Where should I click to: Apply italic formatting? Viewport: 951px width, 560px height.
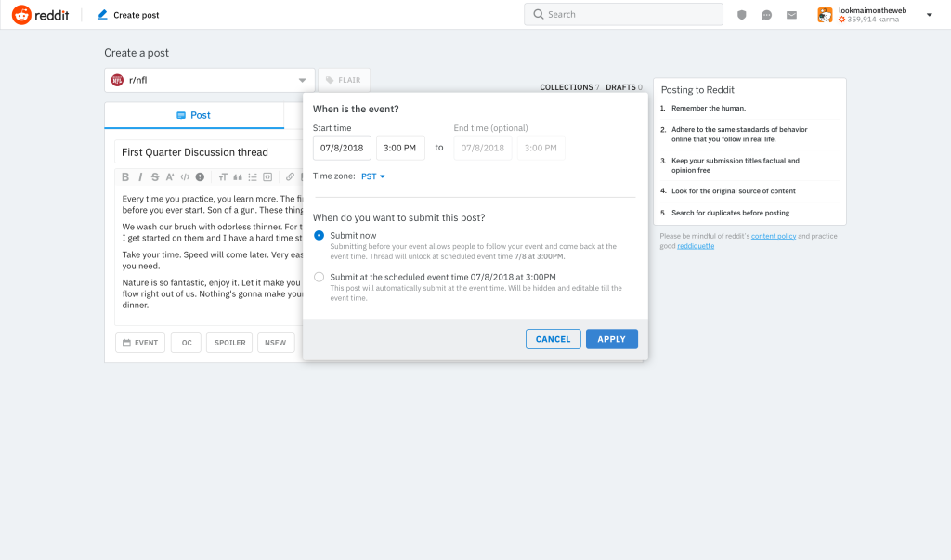click(140, 177)
